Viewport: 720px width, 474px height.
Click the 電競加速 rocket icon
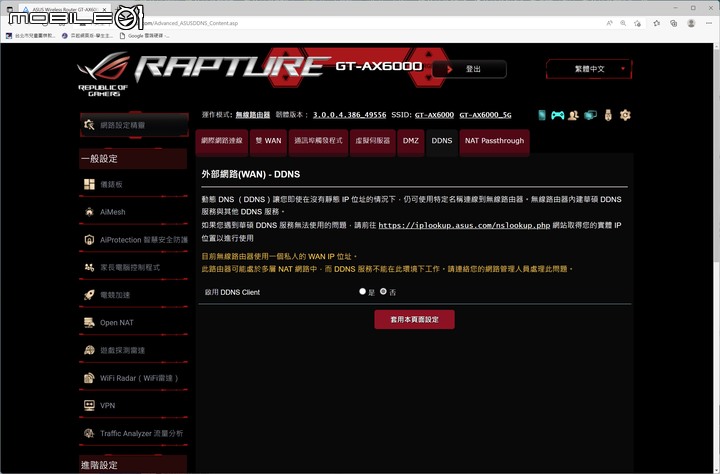pos(89,295)
